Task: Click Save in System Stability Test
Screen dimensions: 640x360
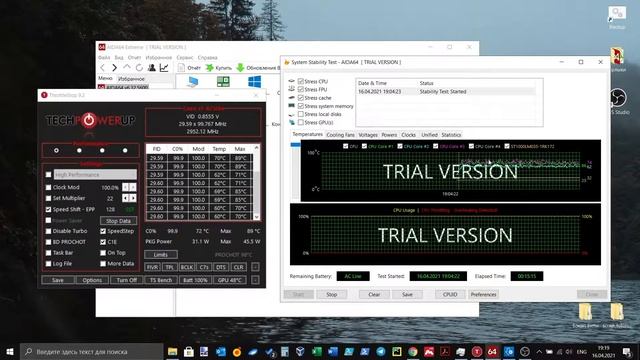Action: [407, 294]
